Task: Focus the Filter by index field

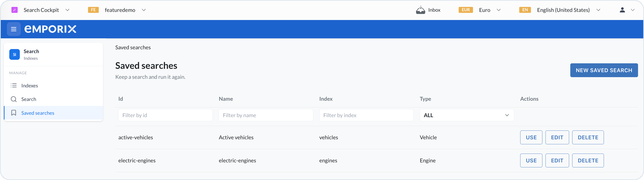Action: tap(366, 115)
